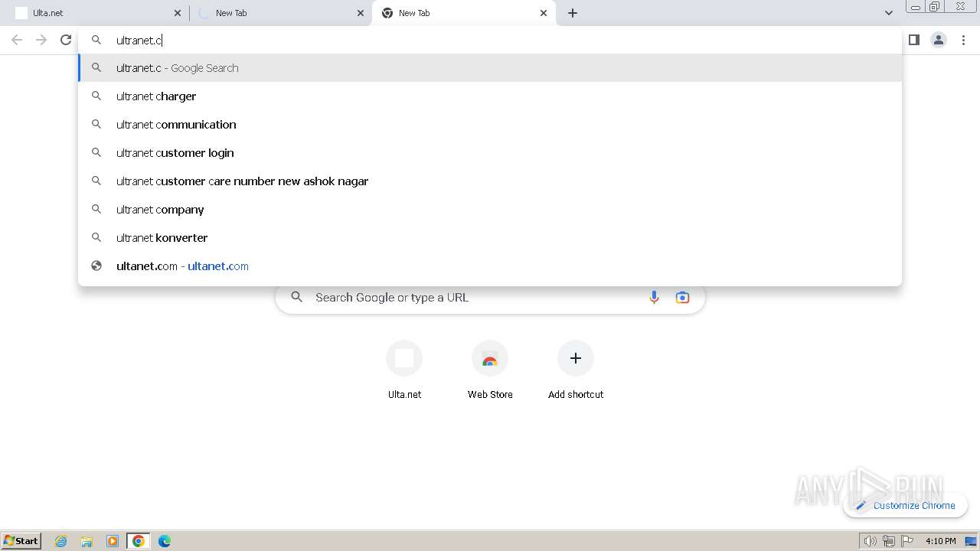Close the active New Tab

544,13
